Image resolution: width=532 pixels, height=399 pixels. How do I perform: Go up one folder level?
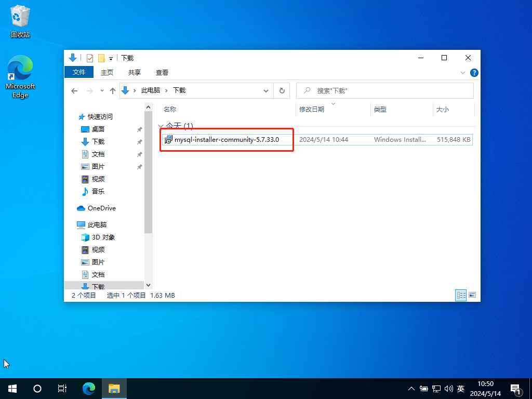click(x=113, y=90)
